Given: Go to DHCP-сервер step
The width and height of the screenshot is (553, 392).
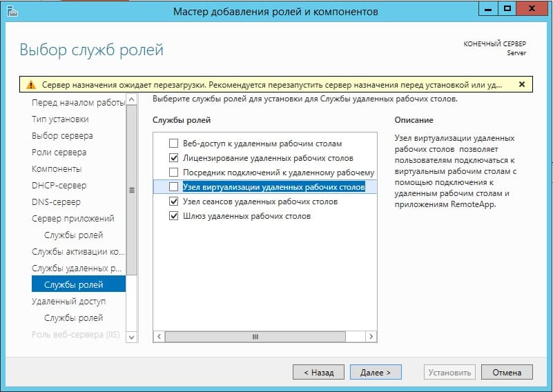Looking at the screenshot, I should click(x=59, y=186).
